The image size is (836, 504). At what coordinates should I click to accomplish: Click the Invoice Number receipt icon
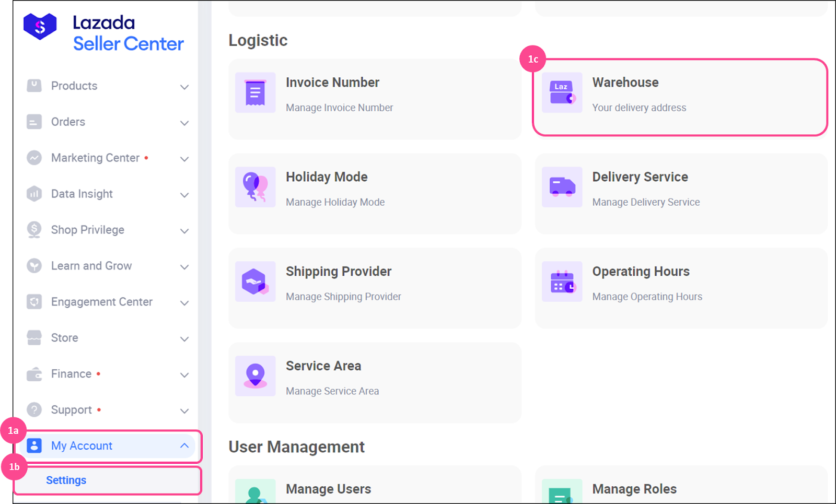pyautogui.click(x=255, y=92)
